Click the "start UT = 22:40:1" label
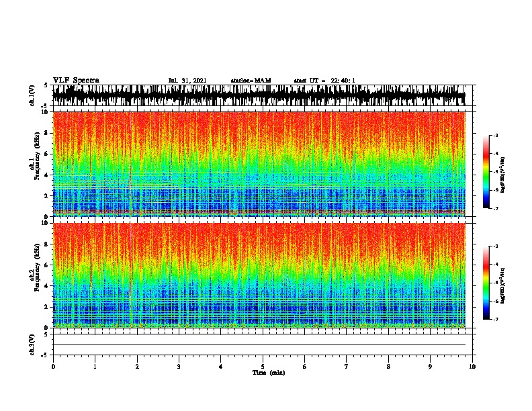The width and height of the screenshot is (532, 411). (x=324, y=81)
